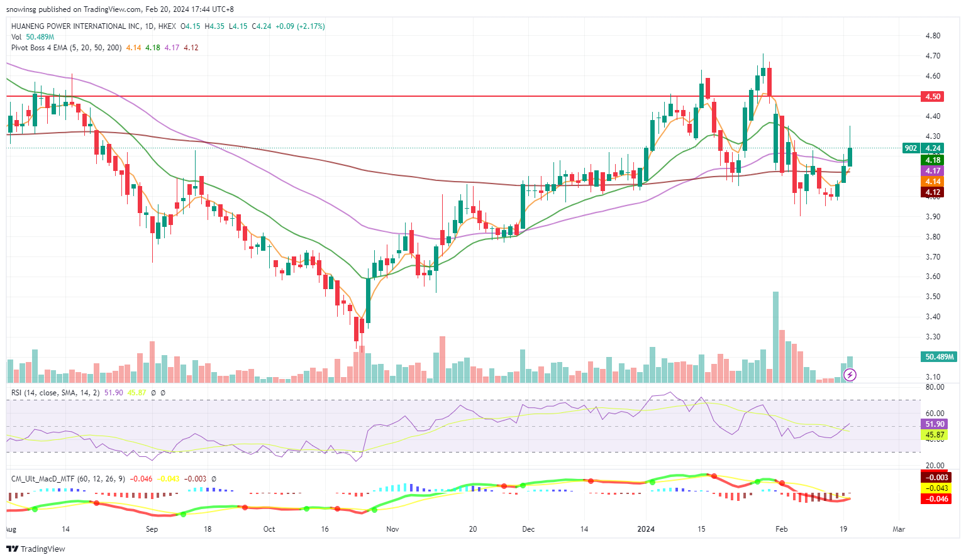This screenshot has height=560, width=966.
Task: Click the orange 4.14 EMA price label
Action: [x=933, y=182]
